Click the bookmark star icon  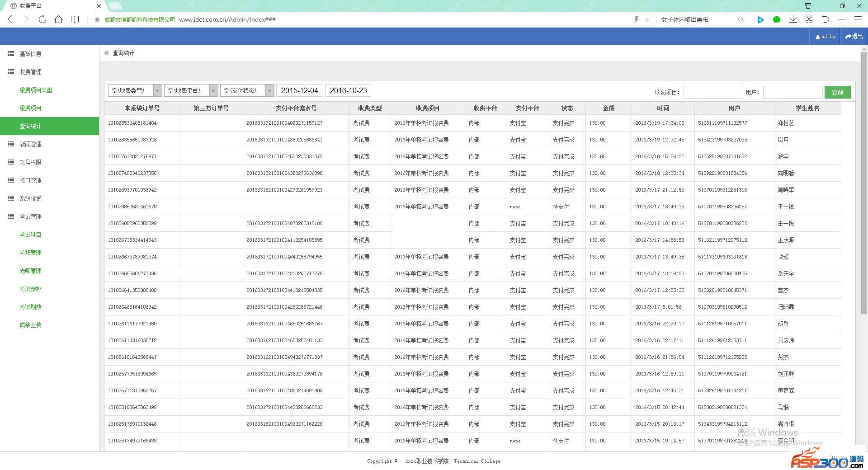(97, 19)
